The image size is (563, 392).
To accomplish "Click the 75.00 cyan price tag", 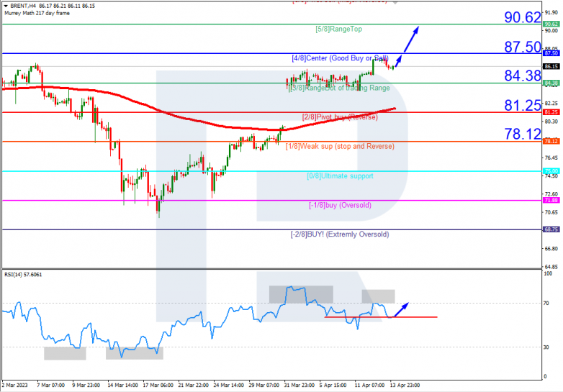I will (551, 171).
